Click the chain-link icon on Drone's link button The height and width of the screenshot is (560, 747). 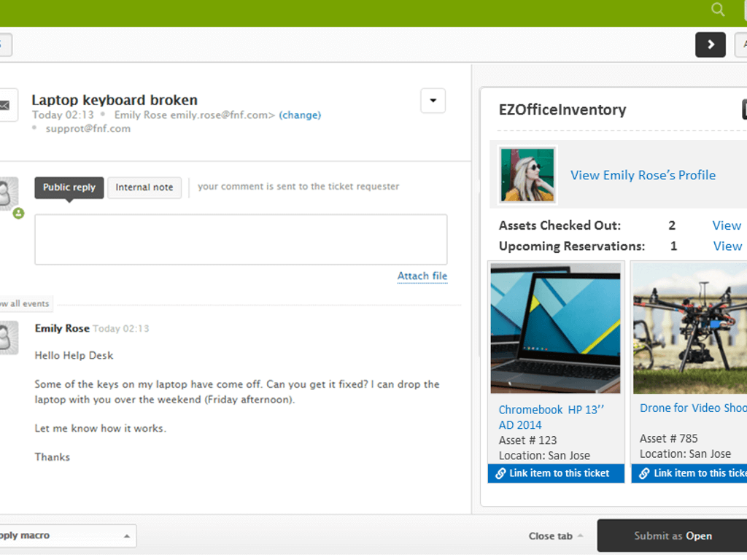tap(645, 472)
